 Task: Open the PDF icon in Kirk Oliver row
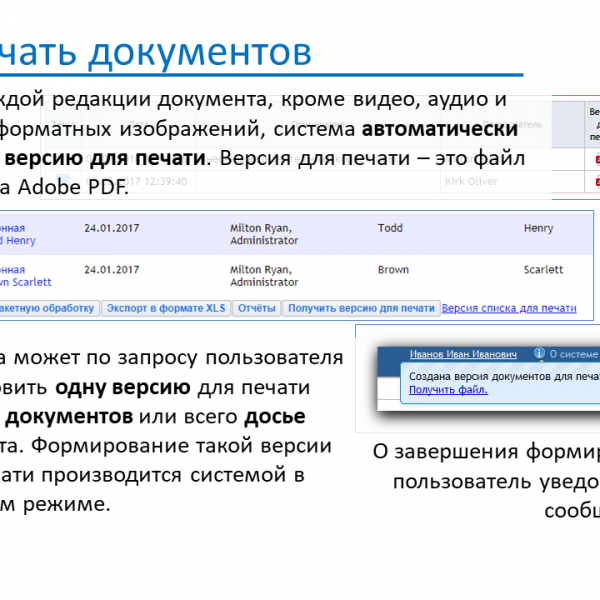597,181
